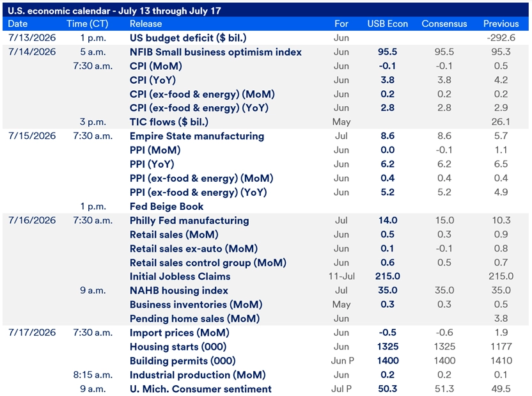The image size is (532, 396).
Task: Select 'TIC flows ($ bil.)' release
Action: tap(169, 122)
